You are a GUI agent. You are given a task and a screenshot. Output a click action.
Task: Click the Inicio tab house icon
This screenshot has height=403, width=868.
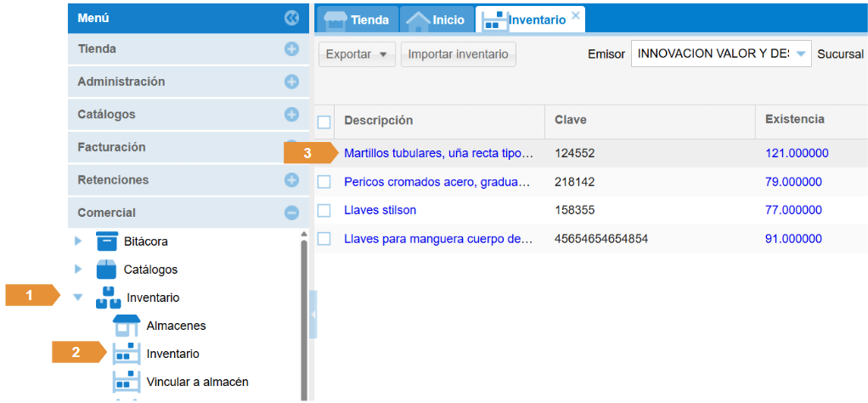[x=418, y=20]
